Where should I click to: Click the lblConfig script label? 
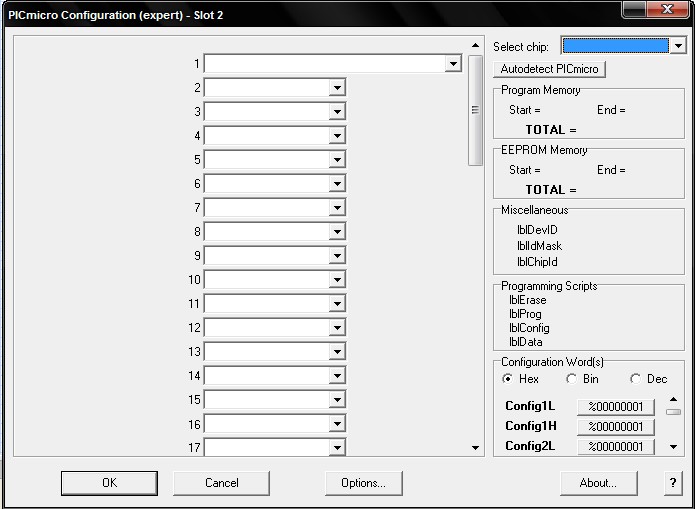529,328
